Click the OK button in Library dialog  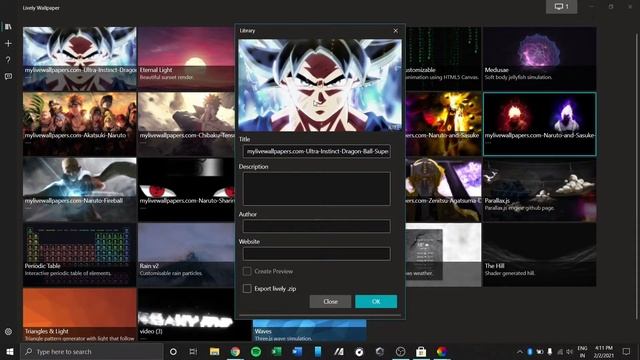pos(376,302)
